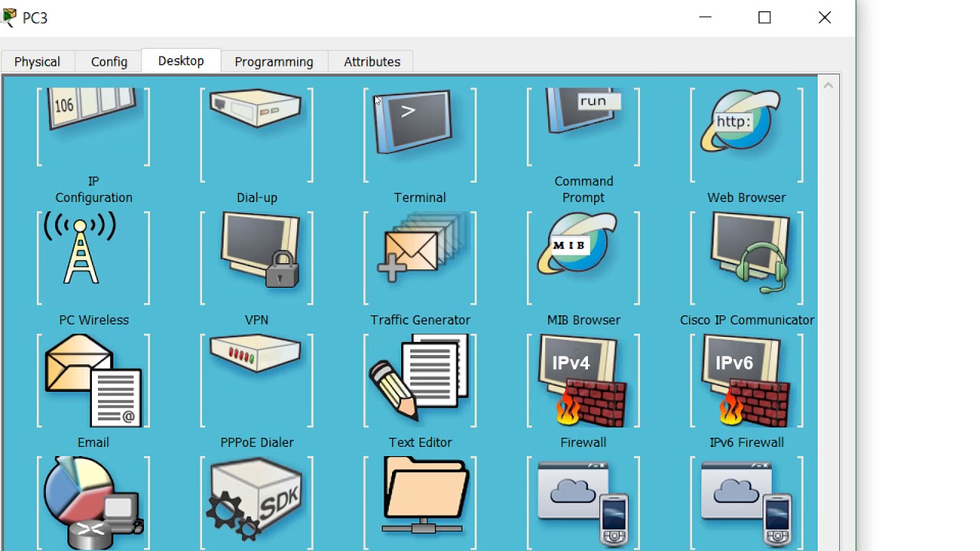980x551 pixels.
Task: Open the Programming tab
Action: pyautogui.click(x=274, y=62)
